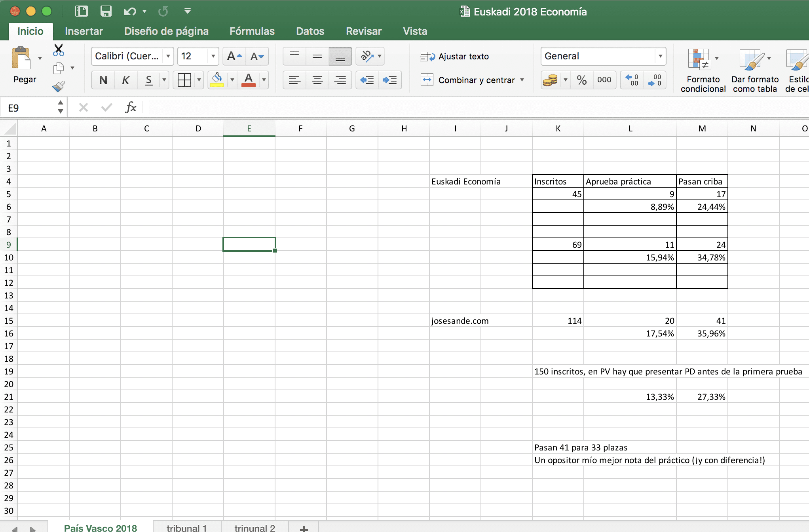Expand the Pegar paste options arrow
Screen dimensions: 809x532
pyautogui.click(x=40, y=59)
